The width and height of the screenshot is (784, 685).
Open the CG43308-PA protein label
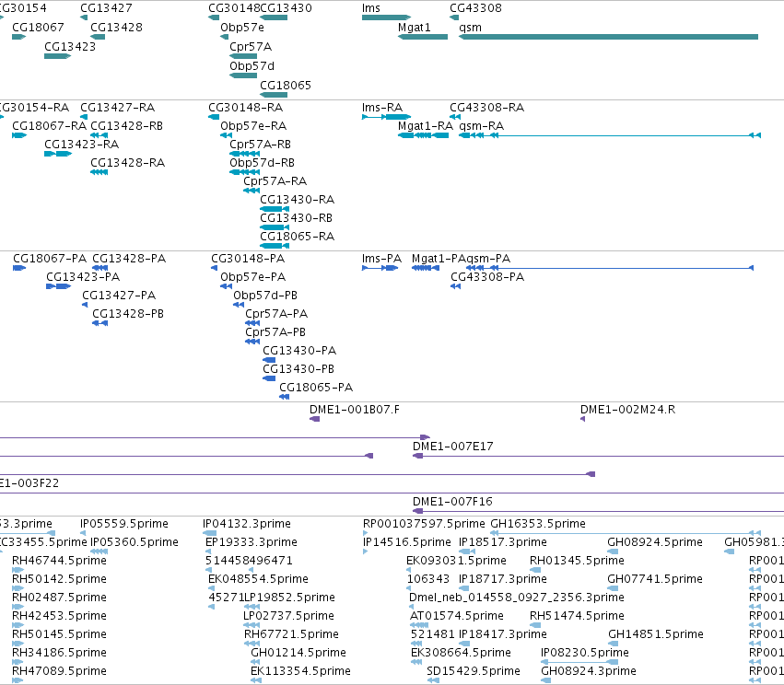click(487, 277)
